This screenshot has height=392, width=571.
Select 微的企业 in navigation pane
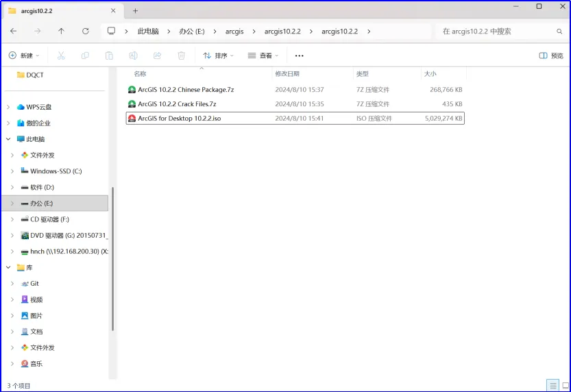[x=34, y=123]
